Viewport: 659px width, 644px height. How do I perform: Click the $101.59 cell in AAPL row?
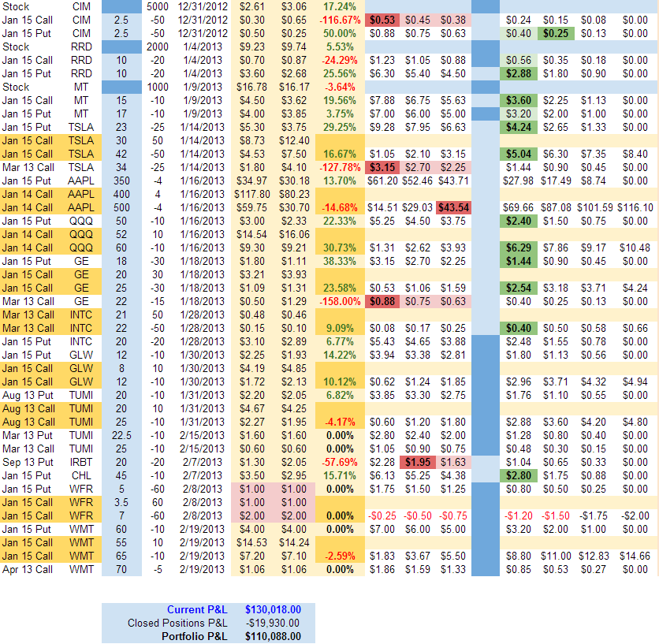pyautogui.click(x=601, y=207)
